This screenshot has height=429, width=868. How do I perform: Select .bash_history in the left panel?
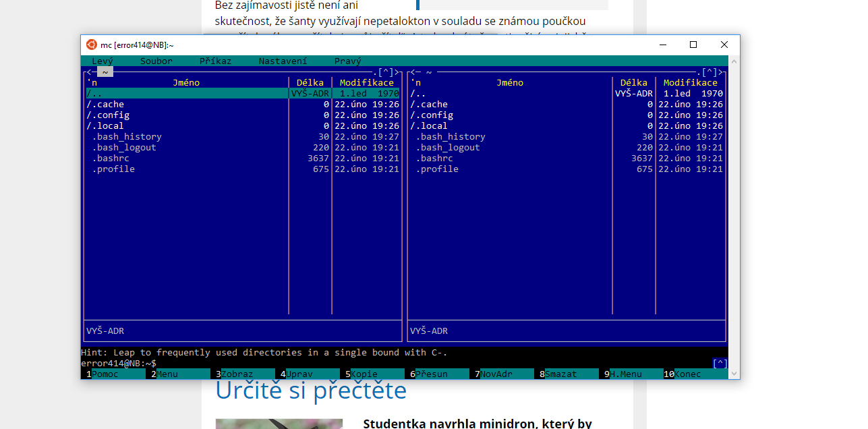click(x=243, y=136)
